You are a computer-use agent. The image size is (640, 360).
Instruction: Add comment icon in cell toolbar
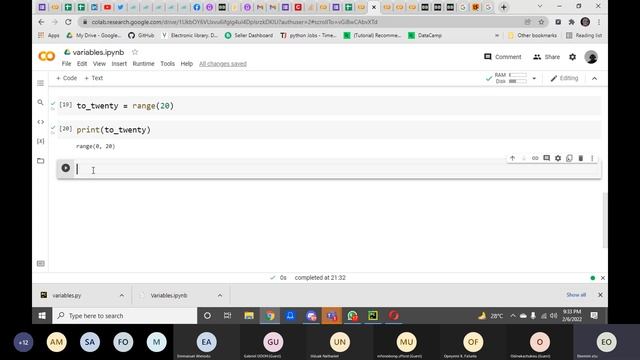[x=547, y=158]
